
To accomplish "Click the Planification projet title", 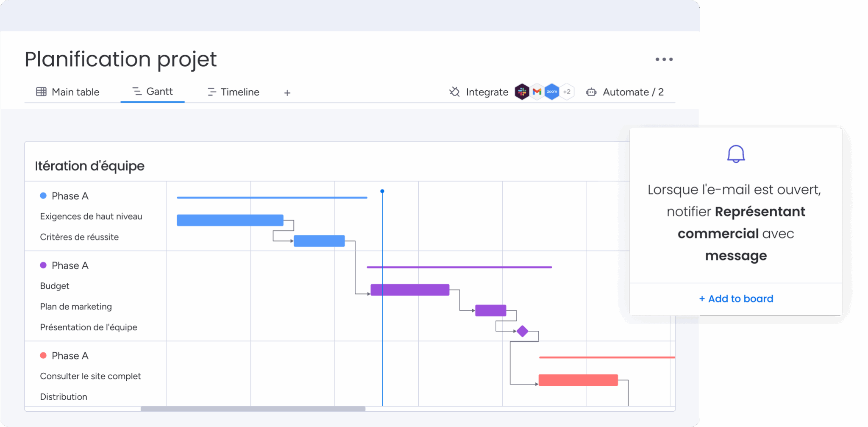I will click(121, 59).
